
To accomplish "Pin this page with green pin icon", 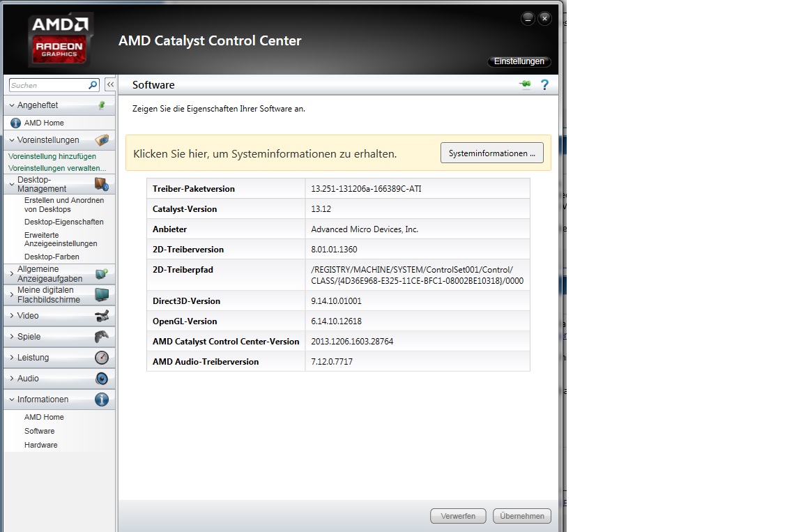I will click(525, 84).
